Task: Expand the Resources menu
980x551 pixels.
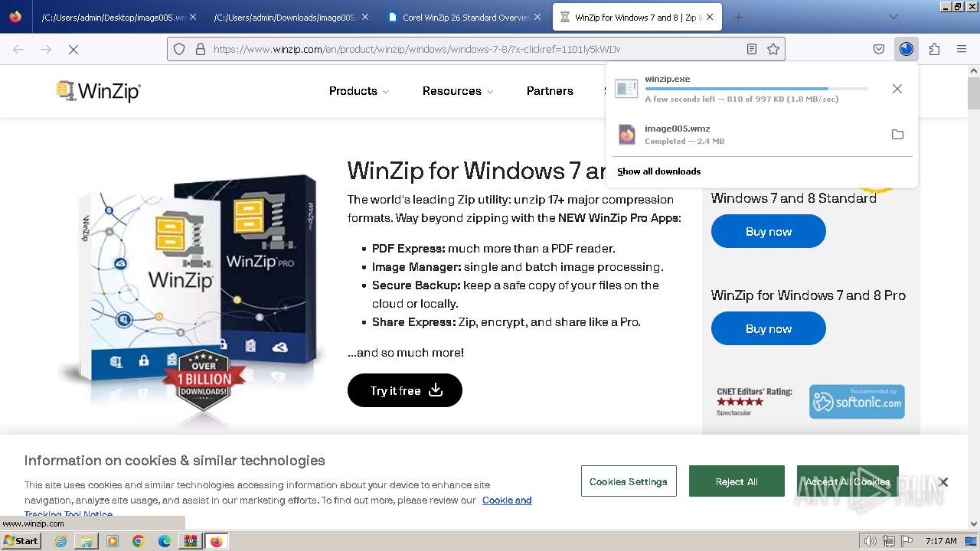Action: 458,91
